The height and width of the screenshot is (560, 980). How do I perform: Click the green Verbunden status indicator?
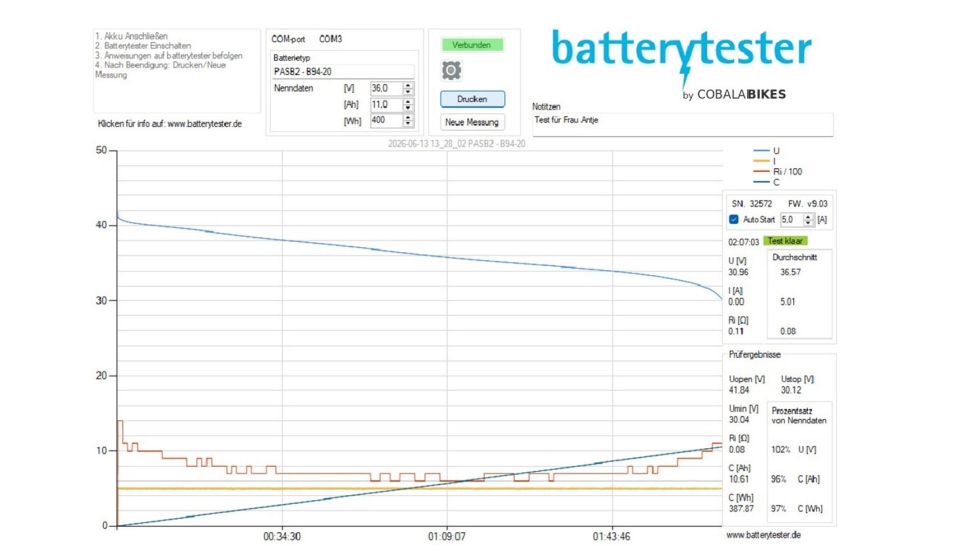(x=472, y=45)
